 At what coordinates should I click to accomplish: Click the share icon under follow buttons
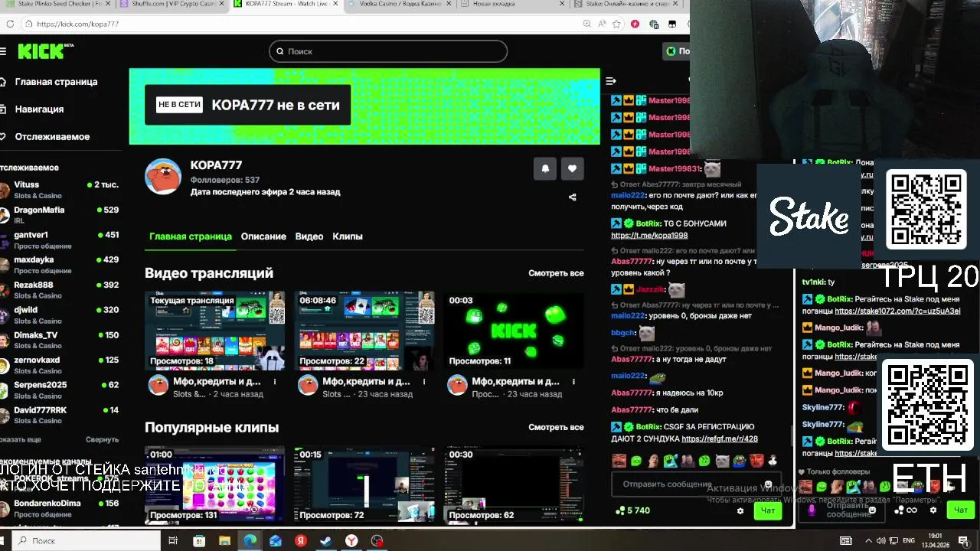[572, 197]
